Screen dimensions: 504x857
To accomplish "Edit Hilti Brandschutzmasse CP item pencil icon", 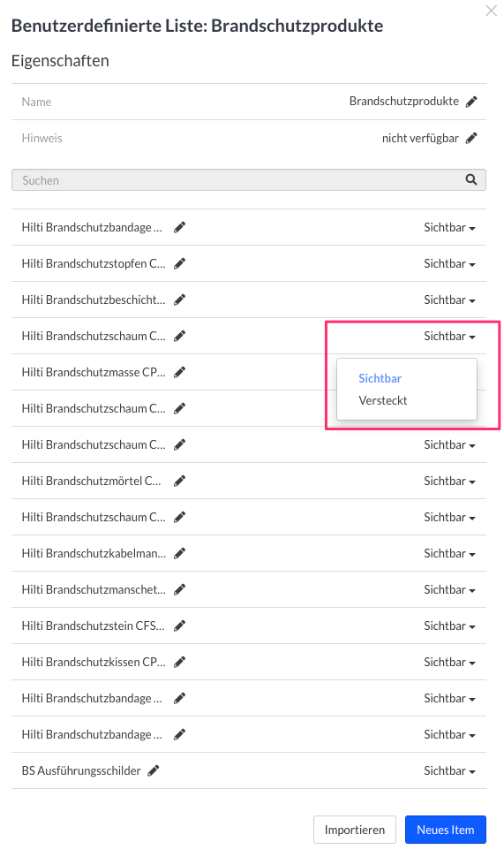I will pos(180,372).
